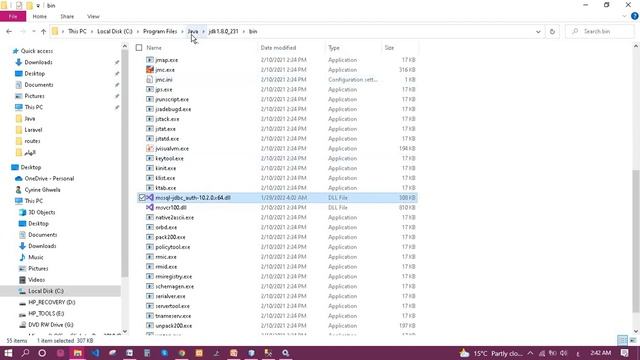Sort by Date modified column header
The image size is (640, 360).
[278, 48]
